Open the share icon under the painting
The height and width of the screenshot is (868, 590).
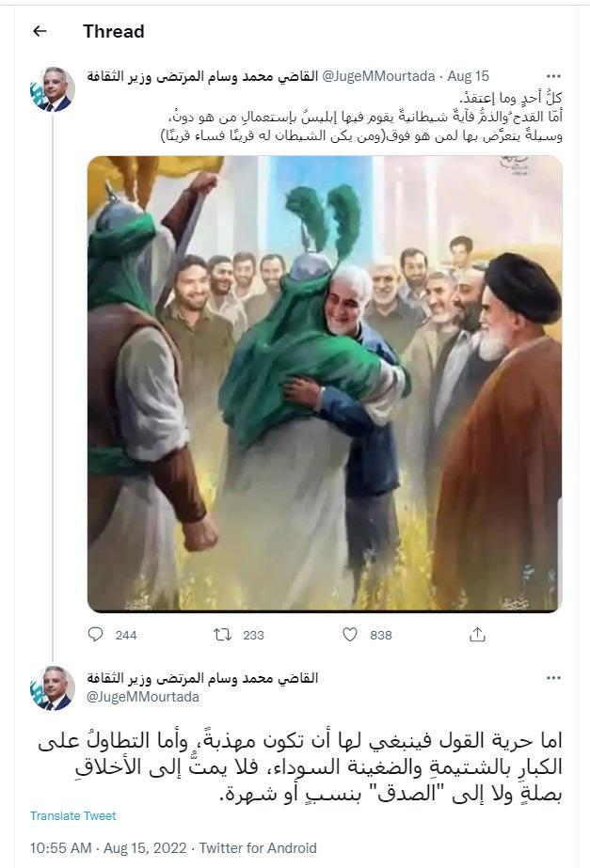(477, 635)
